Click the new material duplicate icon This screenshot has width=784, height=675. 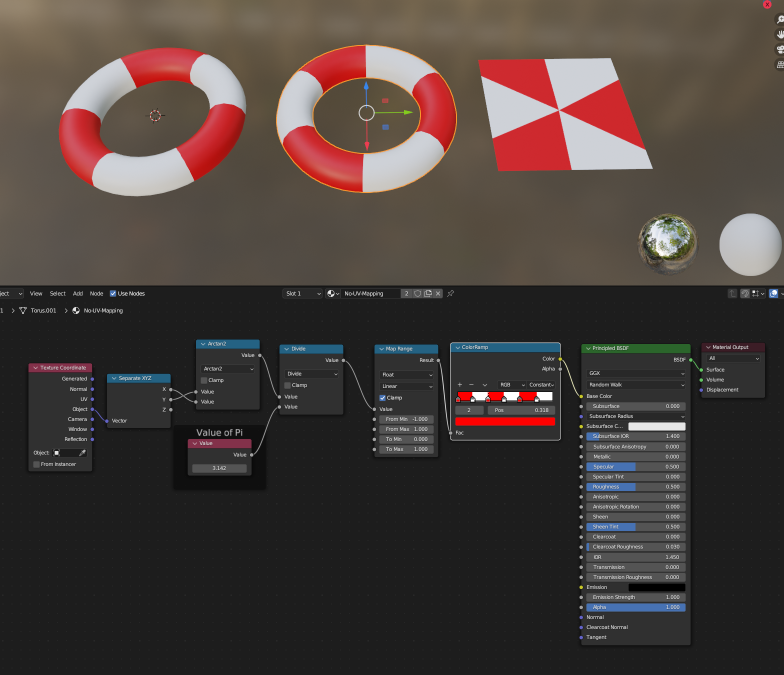(428, 293)
